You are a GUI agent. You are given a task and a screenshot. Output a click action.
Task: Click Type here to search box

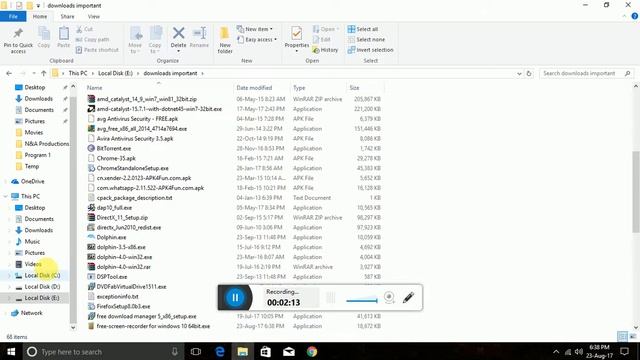click(103, 351)
